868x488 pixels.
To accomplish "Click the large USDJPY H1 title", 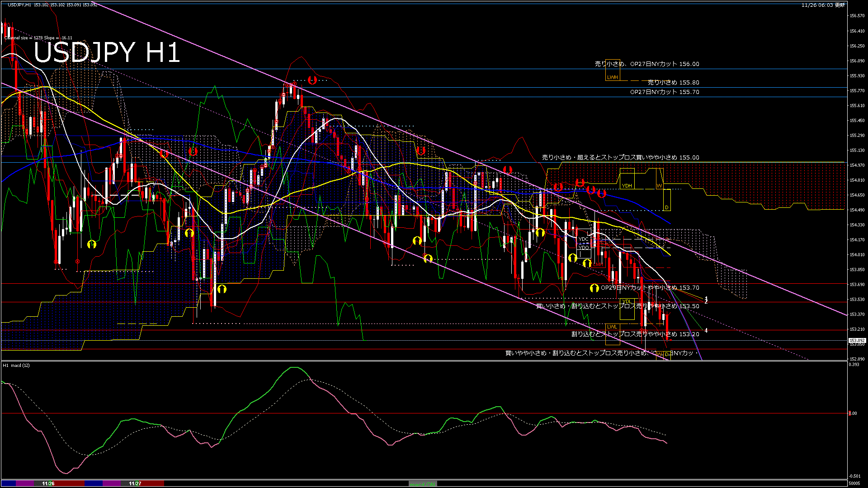I will [x=107, y=52].
